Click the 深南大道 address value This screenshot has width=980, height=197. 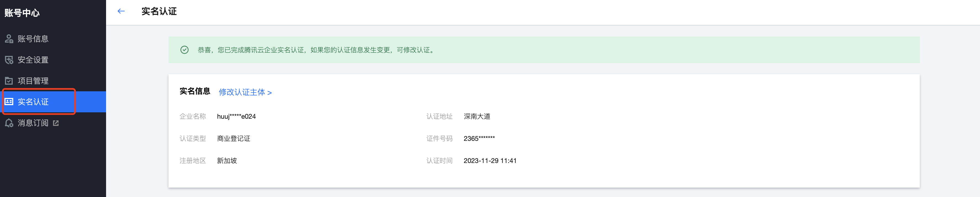[477, 116]
